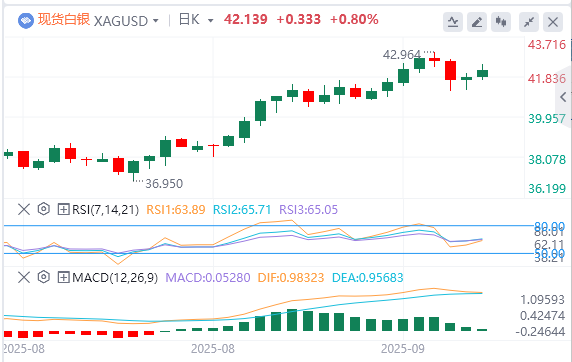This screenshot has height=362, width=572.
Task: Click the RSI(7,14,21) label
Action: click(105, 210)
